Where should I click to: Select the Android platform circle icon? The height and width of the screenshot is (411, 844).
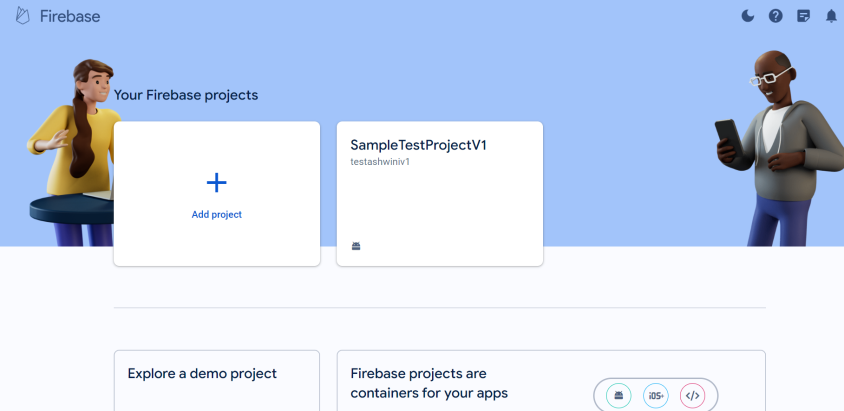[x=618, y=396]
